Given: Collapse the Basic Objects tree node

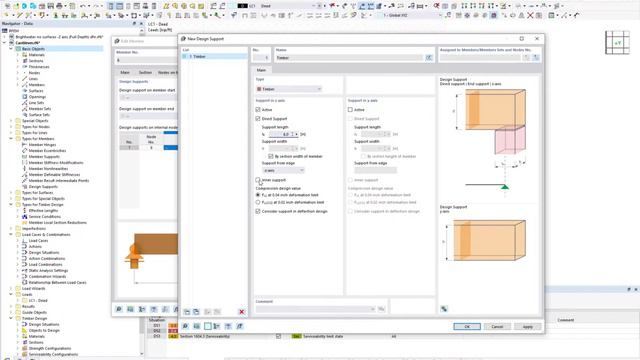Looking at the screenshot, I should pos(11,49).
